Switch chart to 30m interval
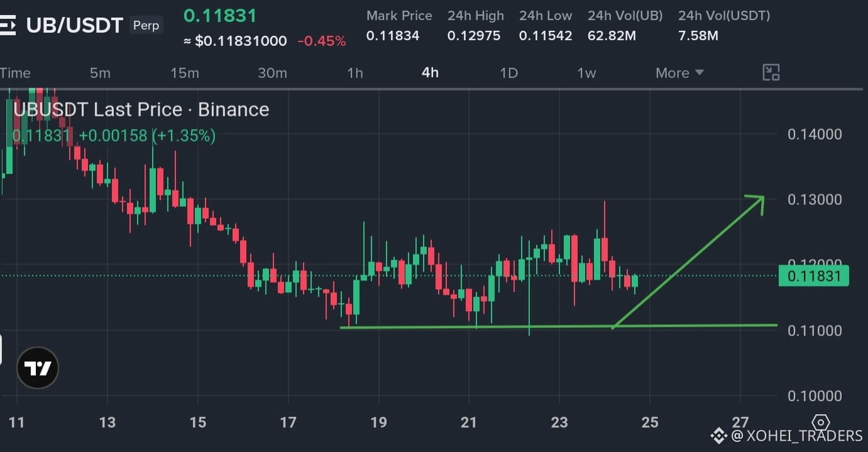 click(272, 73)
